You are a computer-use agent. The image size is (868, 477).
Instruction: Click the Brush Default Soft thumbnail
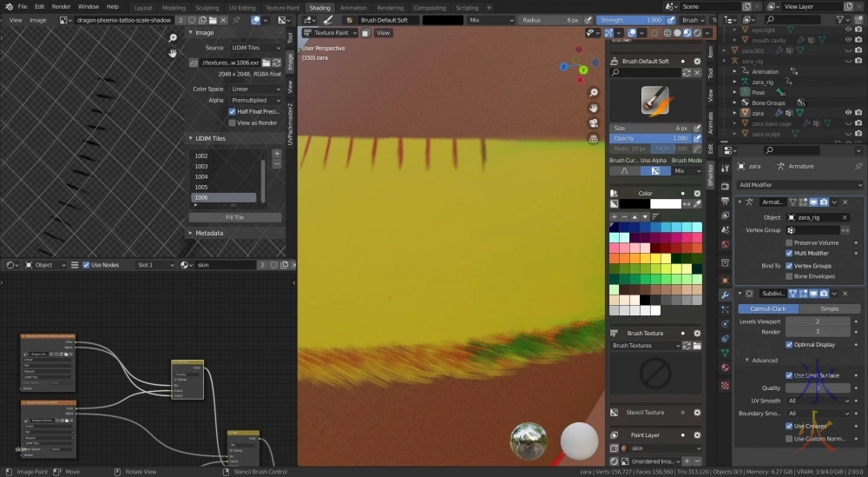point(654,100)
